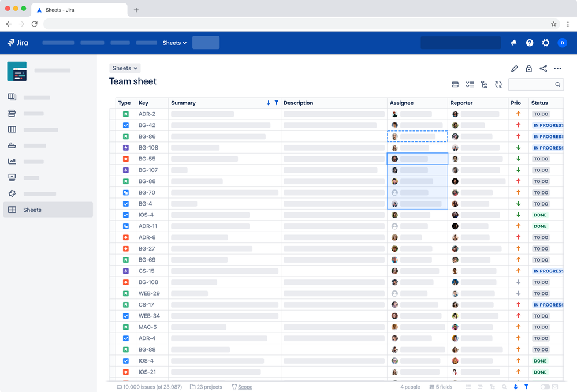
Task: Refresh sheet data with the sync icon
Action: [498, 84]
